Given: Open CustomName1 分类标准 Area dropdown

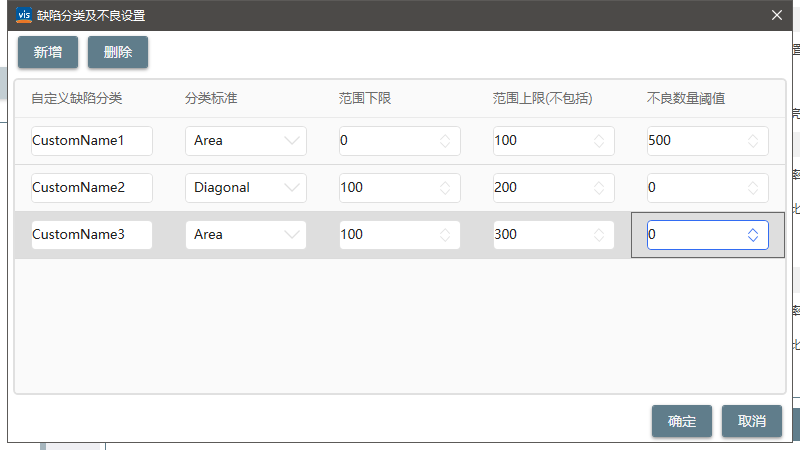Looking at the screenshot, I should pyautogui.click(x=246, y=141).
